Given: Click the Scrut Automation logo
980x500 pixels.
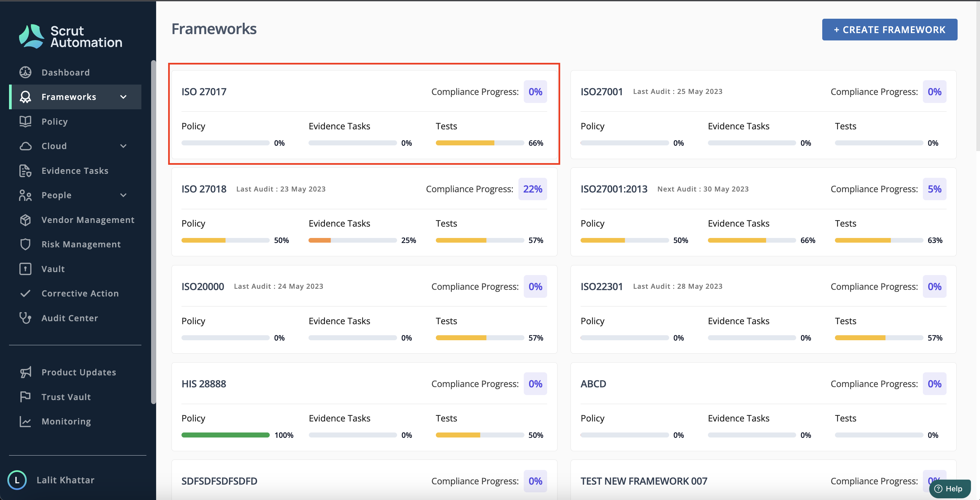Looking at the screenshot, I should tap(71, 36).
